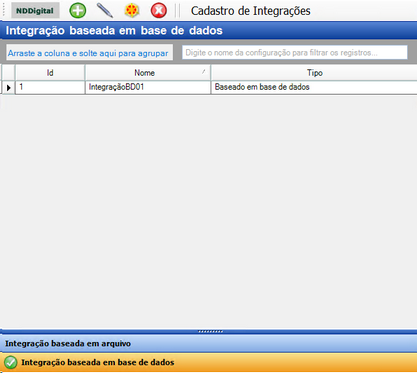Screen dimensions: 417x373
Task: Select the IntegraçãoBD01 name cell
Action: [x=148, y=87]
